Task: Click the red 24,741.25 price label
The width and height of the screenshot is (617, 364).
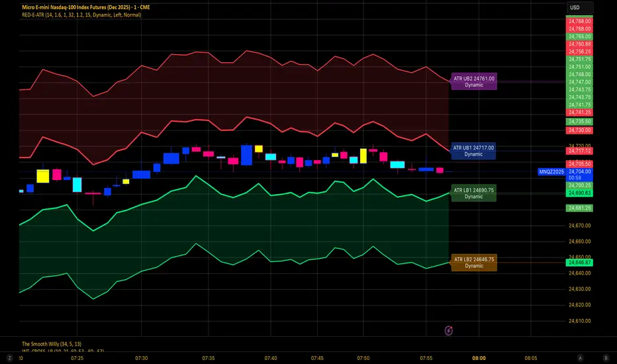Action: 580,113
